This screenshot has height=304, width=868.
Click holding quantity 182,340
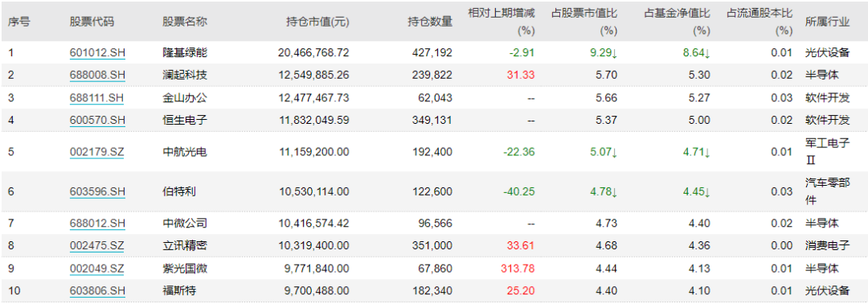pyautogui.click(x=433, y=290)
